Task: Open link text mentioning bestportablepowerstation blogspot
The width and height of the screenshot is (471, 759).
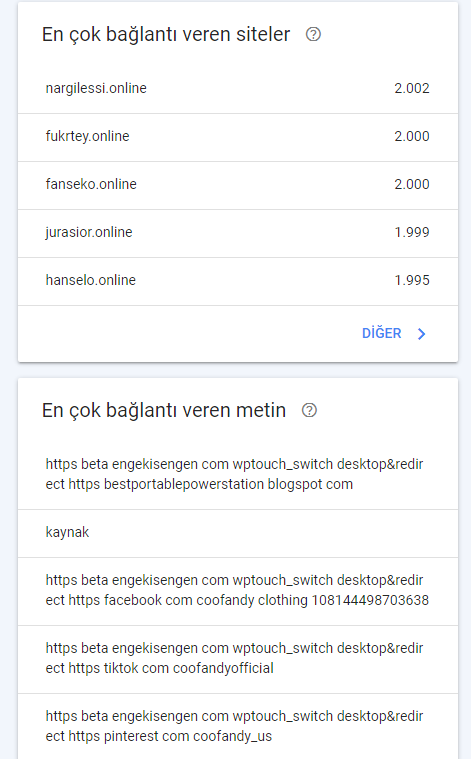Action: coord(238,474)
